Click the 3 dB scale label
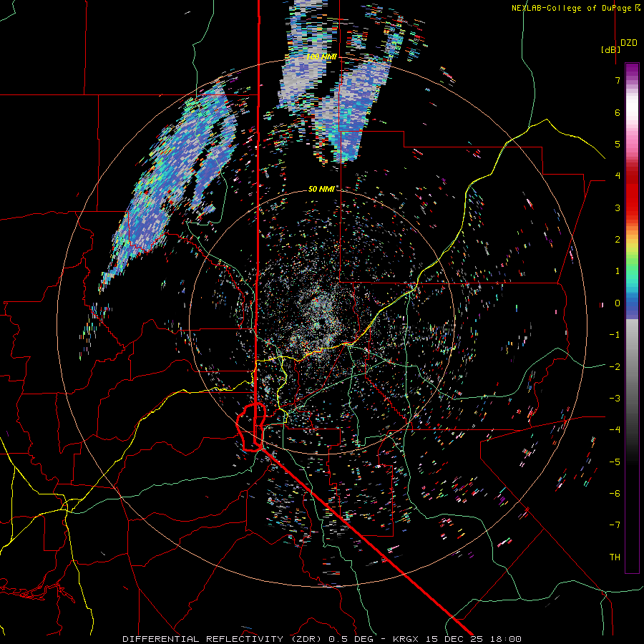This screenshot has width=644, height=644. (x=618, y=208)
